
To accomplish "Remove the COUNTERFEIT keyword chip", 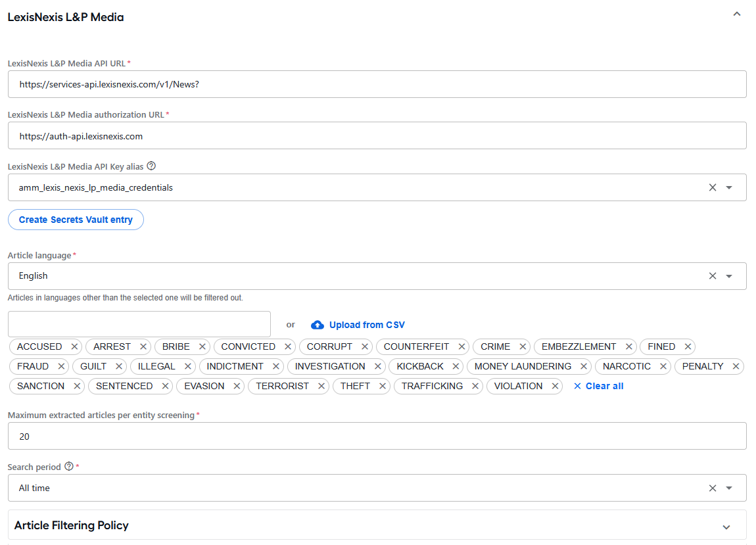I will click(x=462, y=346).
